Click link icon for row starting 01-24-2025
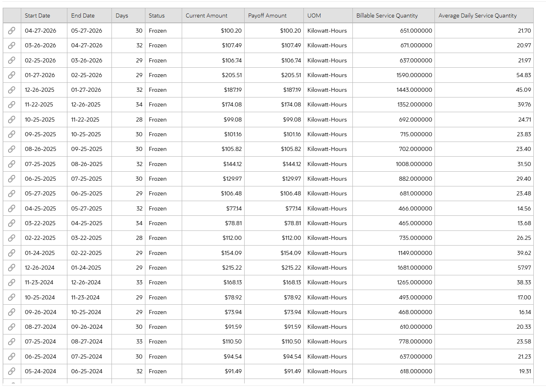 [x=12, y=253]
